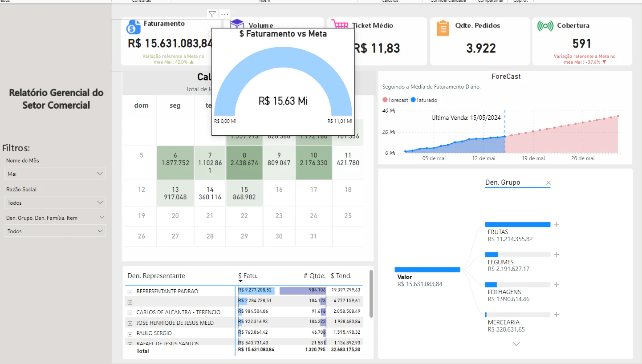
Task: Open the Razão Social dropdown
Action: pos(55,202)
